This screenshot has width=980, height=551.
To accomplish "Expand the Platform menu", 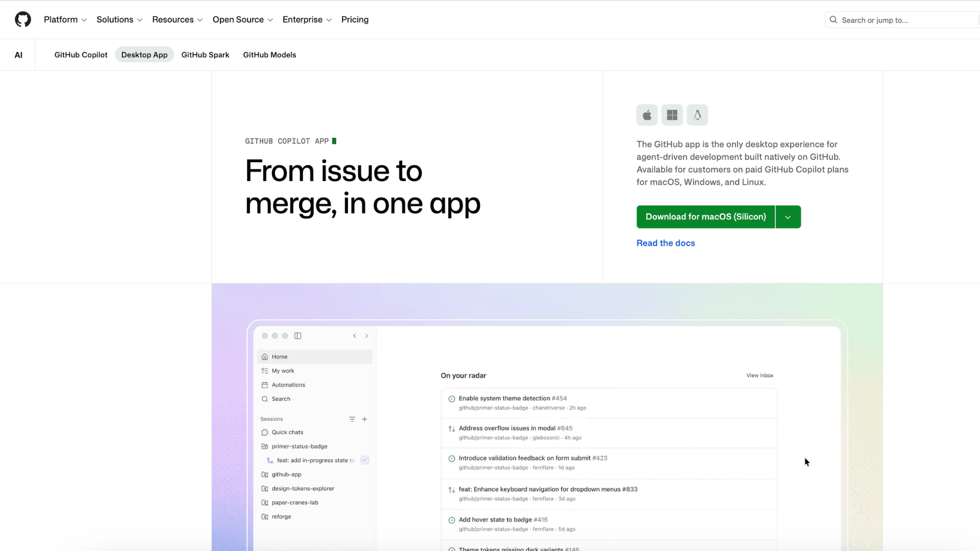I will pos(65,19).
